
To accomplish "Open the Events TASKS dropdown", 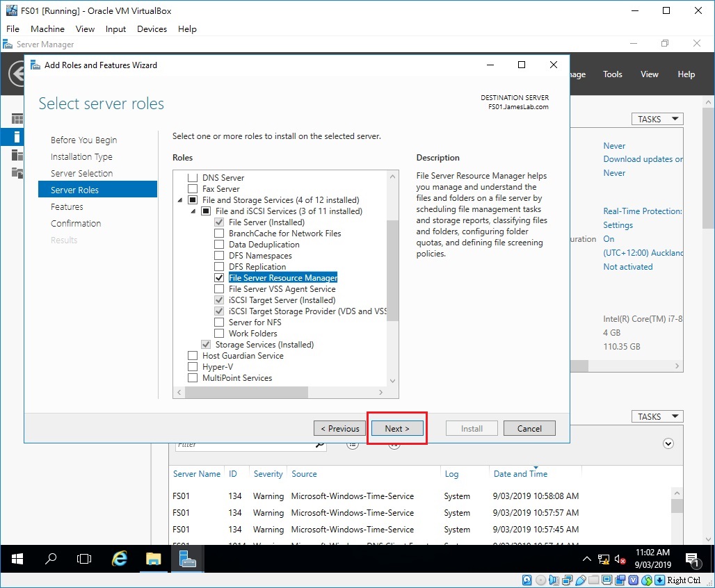I will click(657, 416).
